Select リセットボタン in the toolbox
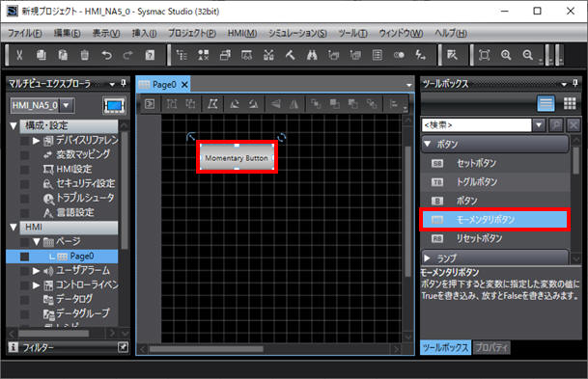Image resolution: width=588 pixels, height=379 pixels. pyautogui.click(x=495, y=238)
